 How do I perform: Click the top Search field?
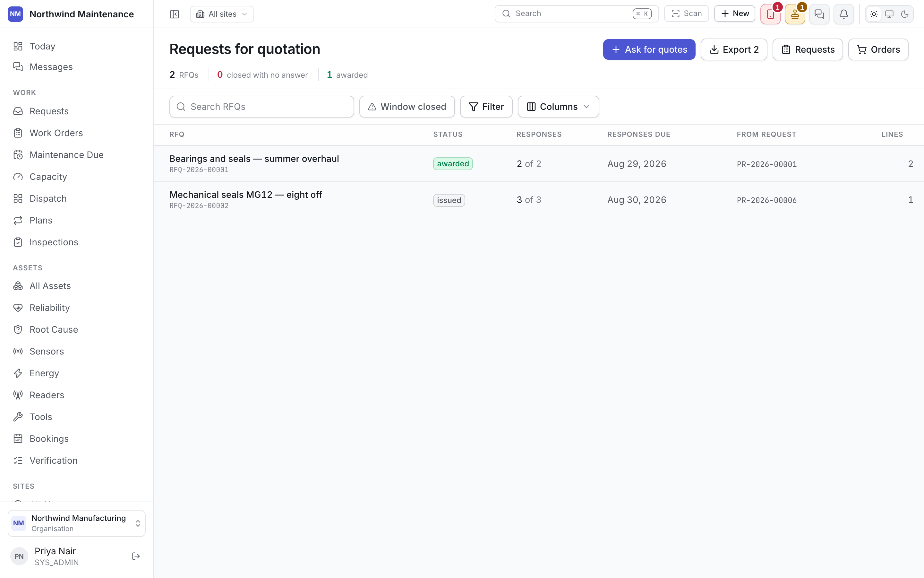tap(577, 14)
